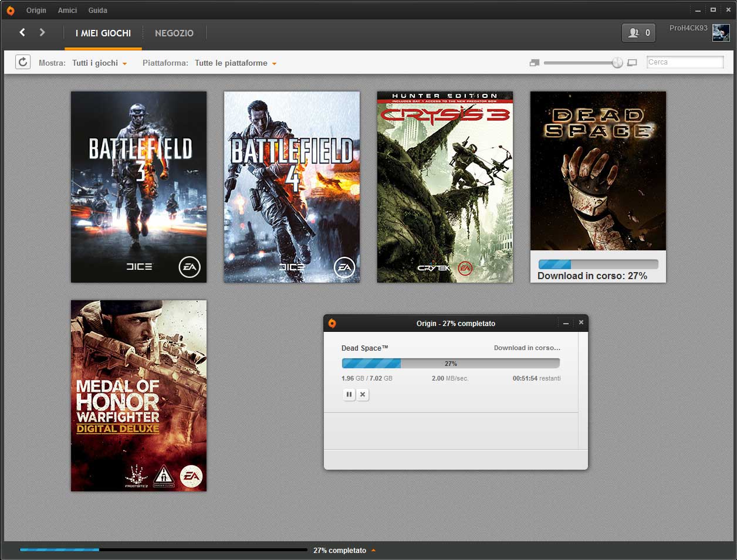Select the Battlefield 4 game cover
This screenshot has height=560, width=737.
292,187
